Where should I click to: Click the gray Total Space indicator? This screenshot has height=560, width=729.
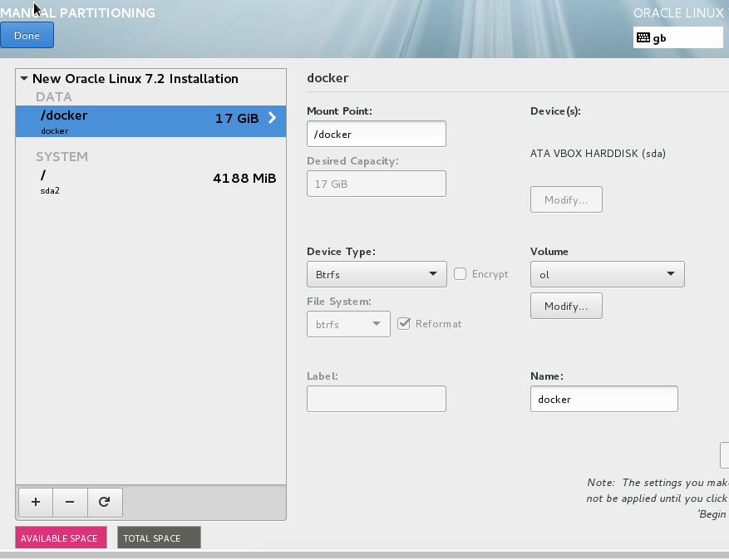[159, 538]
